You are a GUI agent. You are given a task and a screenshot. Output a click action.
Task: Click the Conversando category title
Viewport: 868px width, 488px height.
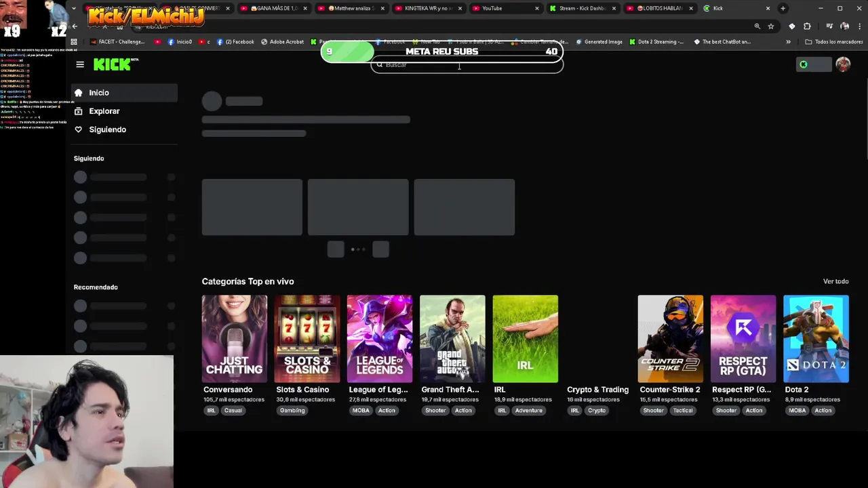[x=228, y=390]
